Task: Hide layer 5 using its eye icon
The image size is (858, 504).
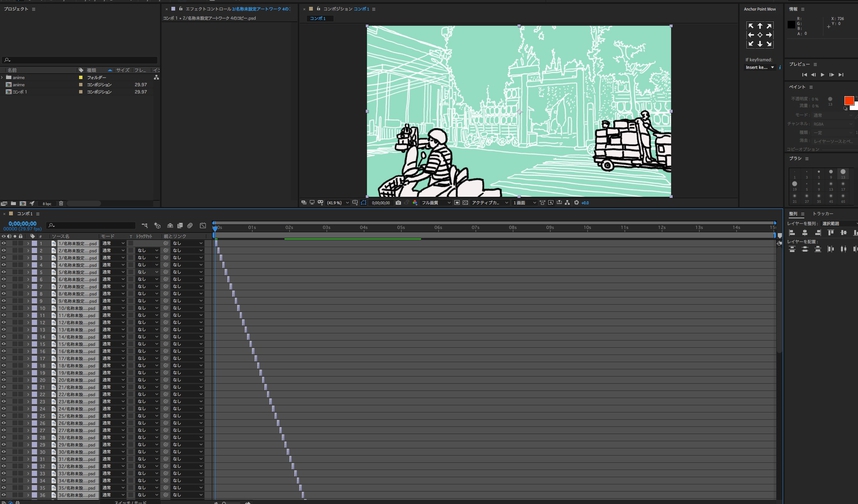Action: click(3, 272)
